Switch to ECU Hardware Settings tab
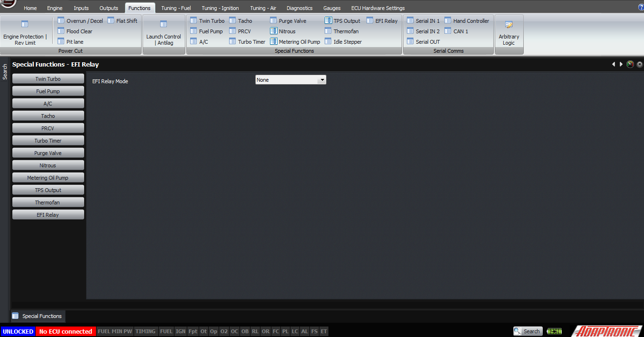 tap(378, 8)
